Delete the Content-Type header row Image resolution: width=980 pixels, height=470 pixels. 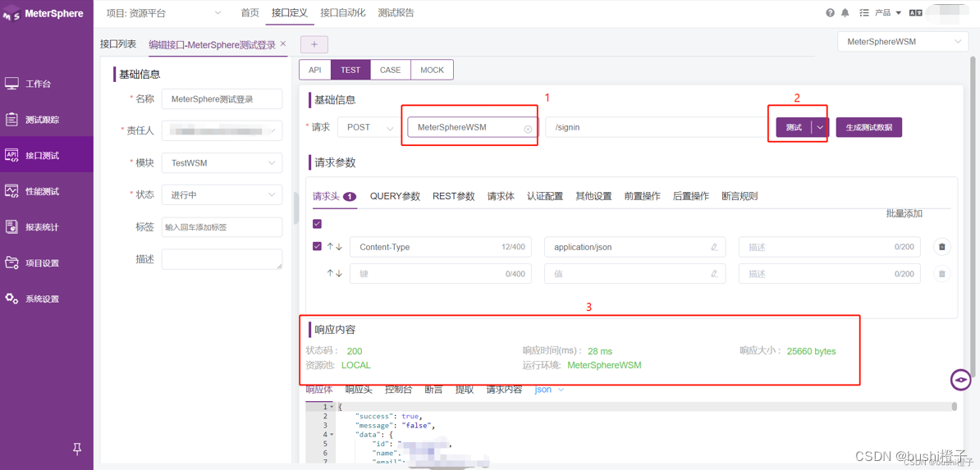coord(942,247)
